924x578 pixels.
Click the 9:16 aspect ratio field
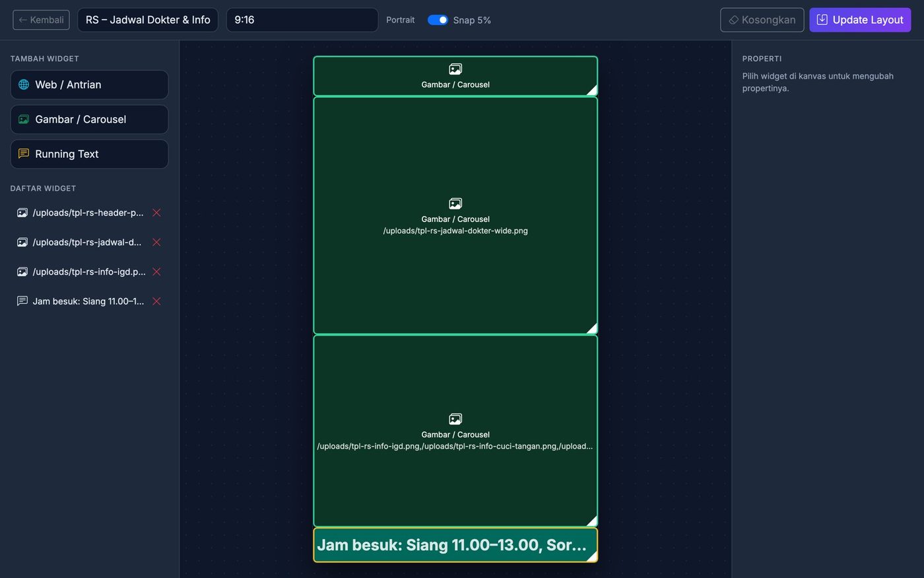click(302, 20)
